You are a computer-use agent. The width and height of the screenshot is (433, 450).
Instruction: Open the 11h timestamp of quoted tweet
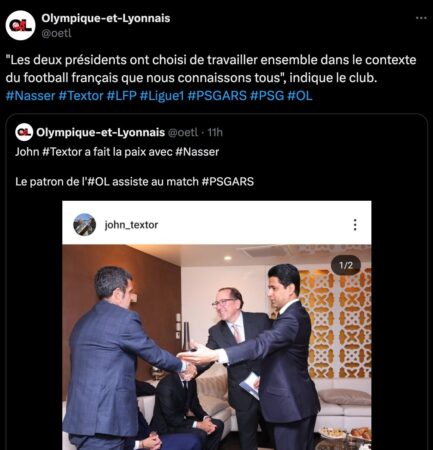tap(215, 132)
